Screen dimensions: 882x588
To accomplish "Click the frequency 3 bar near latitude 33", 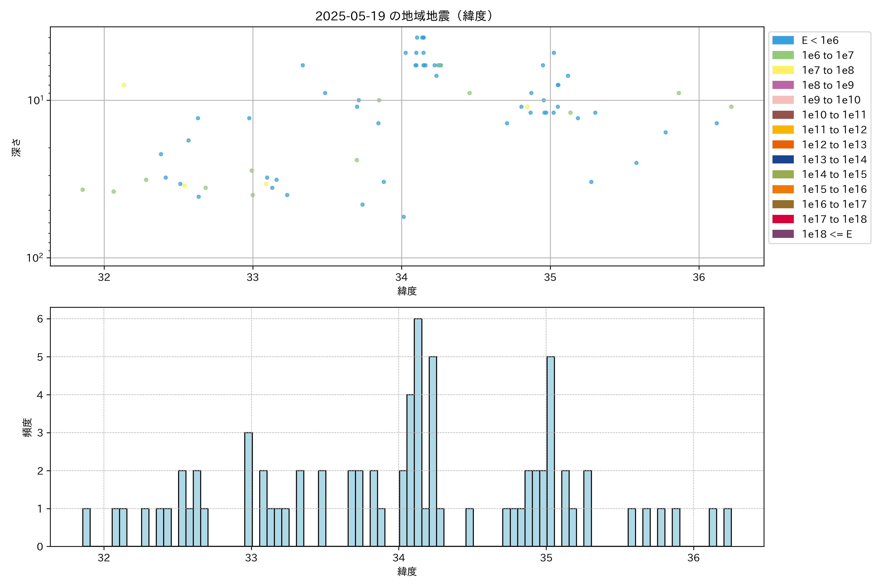I will pyautogui.click(x=248, y=489).
